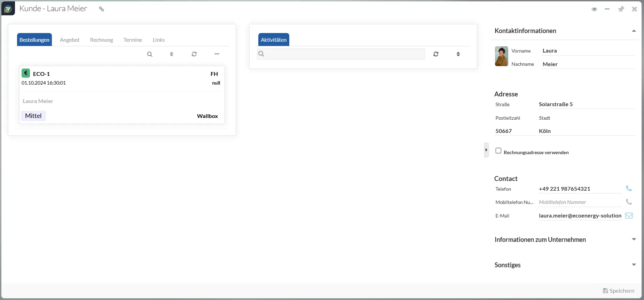644x300 pixels.
Task: Collapse the Kontaktinformationen section
Action: coord(634,31)
